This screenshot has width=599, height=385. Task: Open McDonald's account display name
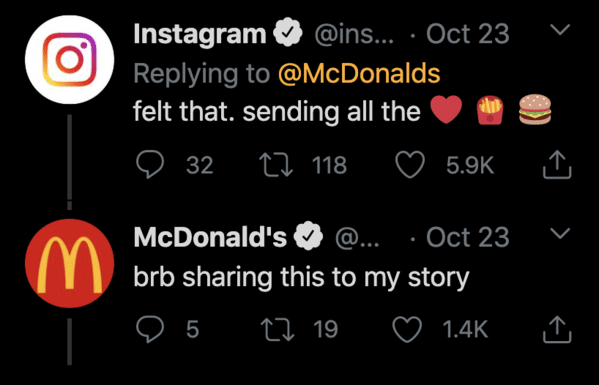coord(210,237)
